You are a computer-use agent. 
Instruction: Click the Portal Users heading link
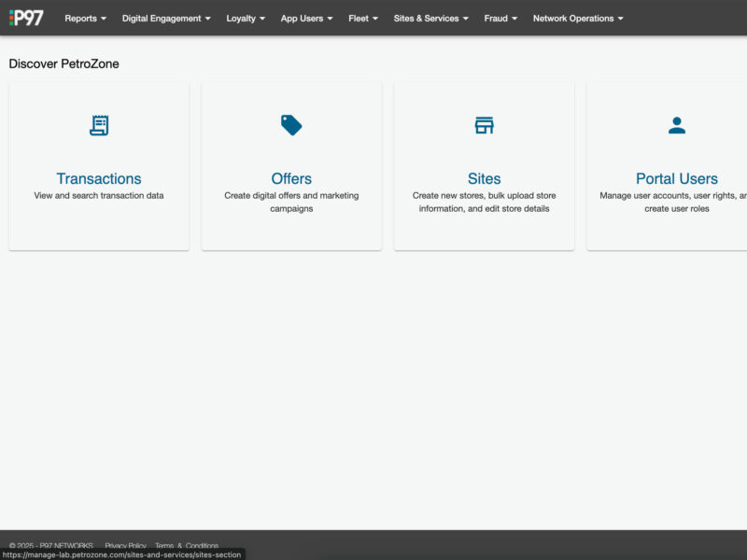[x=678, y=178]
